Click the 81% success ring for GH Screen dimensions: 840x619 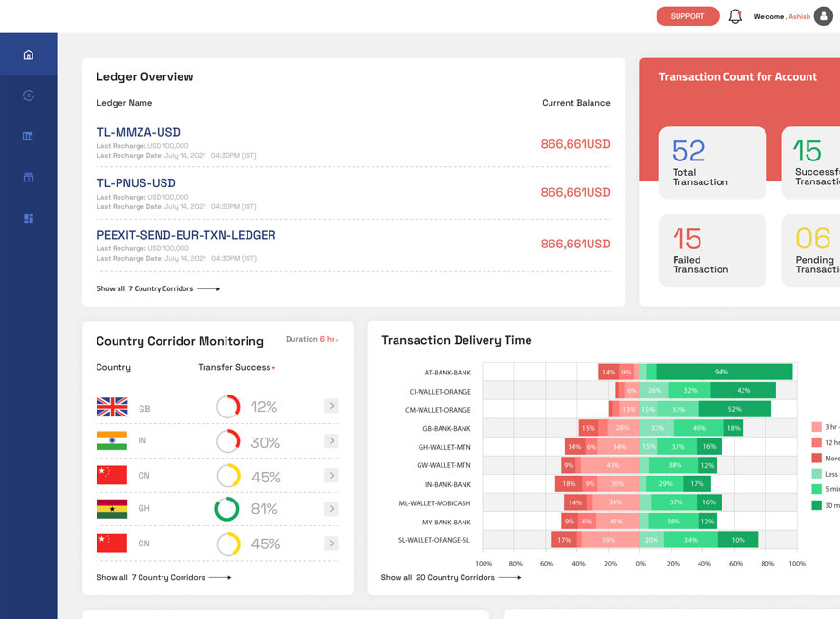pos(227,509)
